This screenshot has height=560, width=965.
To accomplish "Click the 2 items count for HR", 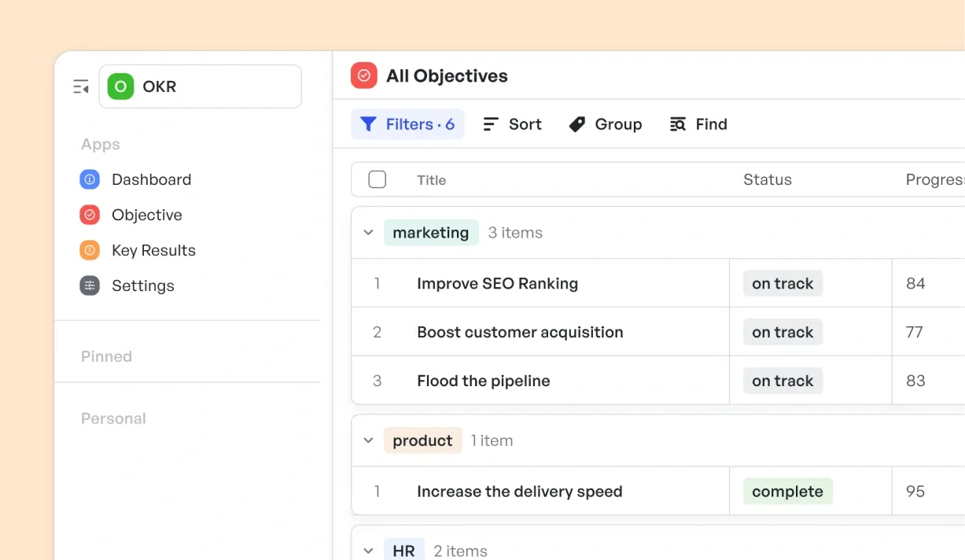I will (x=460, y=551).
